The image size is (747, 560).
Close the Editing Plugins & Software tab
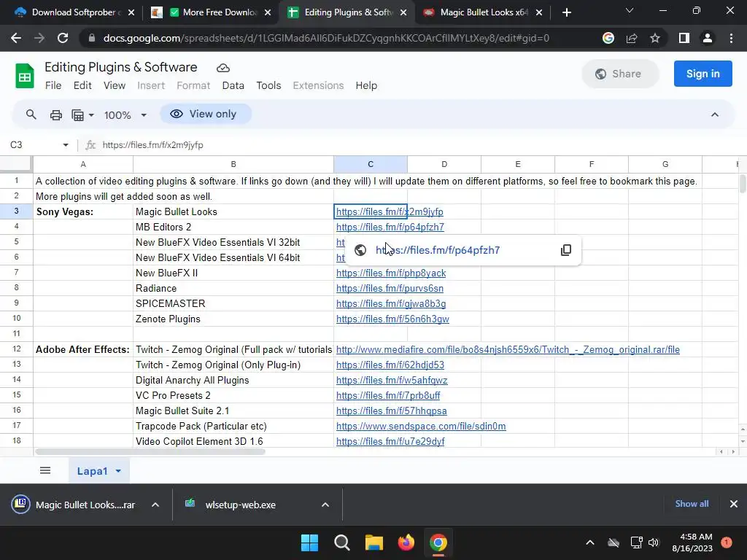[403, 12]
